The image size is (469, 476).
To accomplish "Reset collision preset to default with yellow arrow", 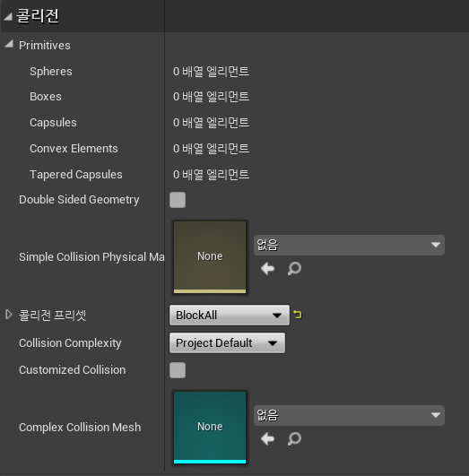I will click(x=298, y=315).
